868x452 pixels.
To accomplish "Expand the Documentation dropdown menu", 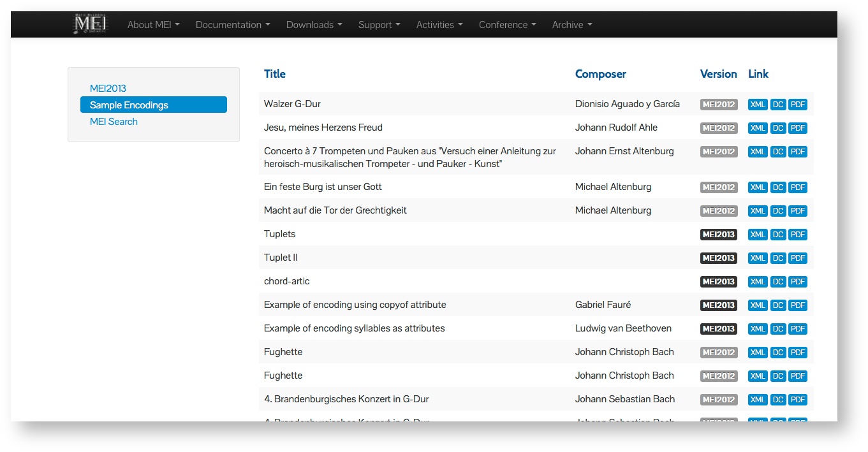I will (233, 25).
